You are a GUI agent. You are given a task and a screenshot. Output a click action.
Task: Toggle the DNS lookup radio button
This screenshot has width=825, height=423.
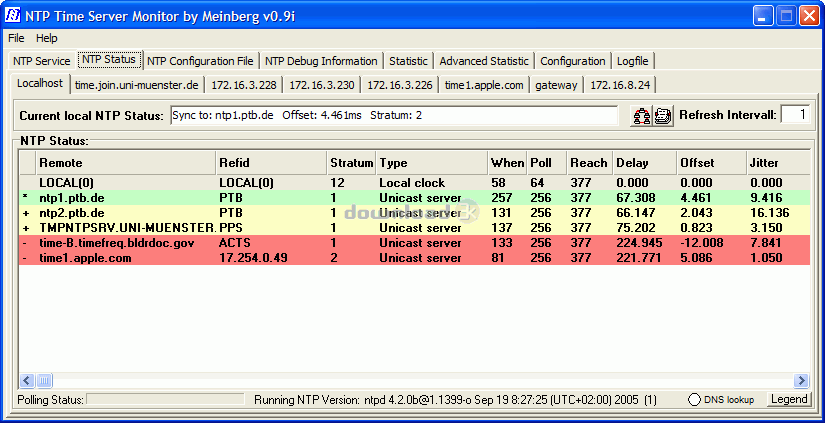694,400
